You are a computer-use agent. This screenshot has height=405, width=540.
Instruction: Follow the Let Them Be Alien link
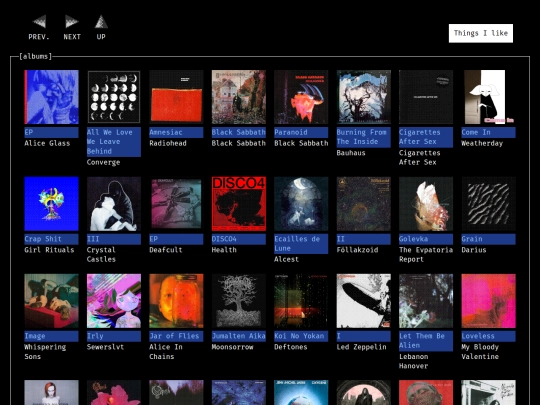[x=426, y=341]
